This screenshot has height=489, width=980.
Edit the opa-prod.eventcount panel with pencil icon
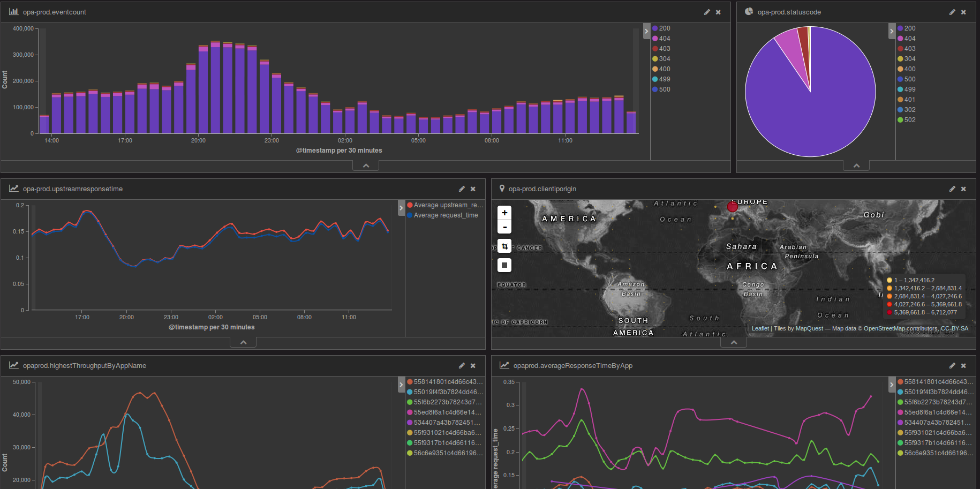(707, 12)
